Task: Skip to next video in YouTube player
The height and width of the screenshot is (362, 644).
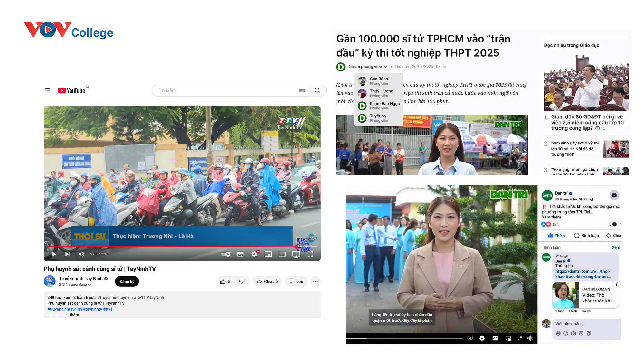Action: click(68, 254)
